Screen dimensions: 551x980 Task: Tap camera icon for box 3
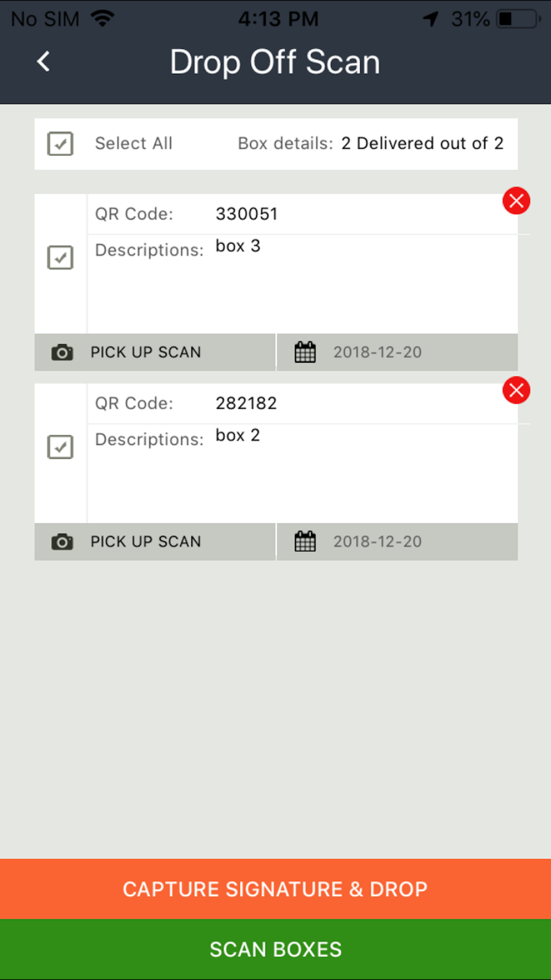point(62,352)
